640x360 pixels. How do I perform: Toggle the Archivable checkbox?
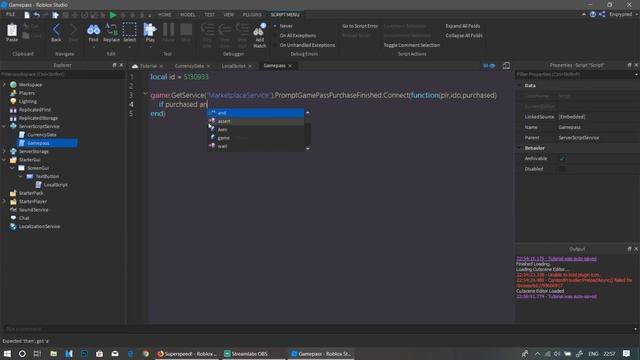(x=562, y=158)
